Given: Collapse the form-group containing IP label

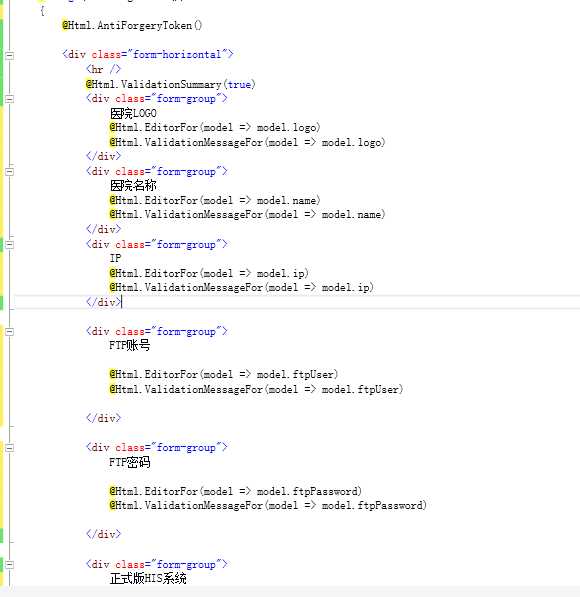Looking at the screenshot, I should 10,244.
